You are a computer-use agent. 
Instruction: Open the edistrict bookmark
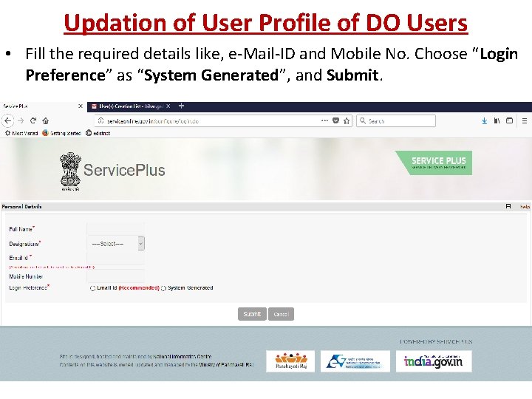pyautogui.click(x=98, y=133)
